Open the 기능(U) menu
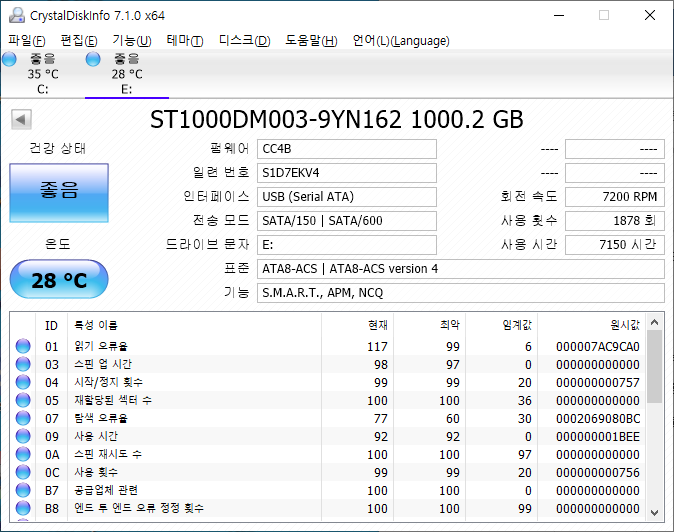Image resolution: width=674 pixels, height=532 pixels. 132,41
